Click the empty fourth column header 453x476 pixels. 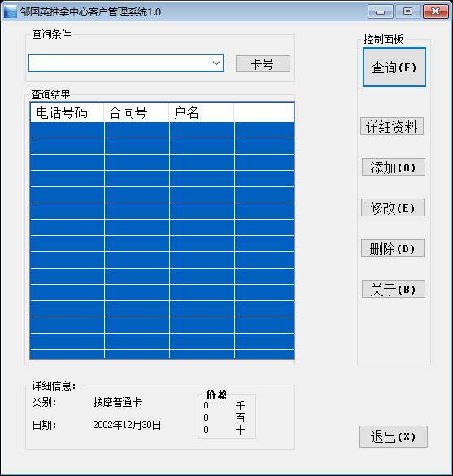(264, 112)
